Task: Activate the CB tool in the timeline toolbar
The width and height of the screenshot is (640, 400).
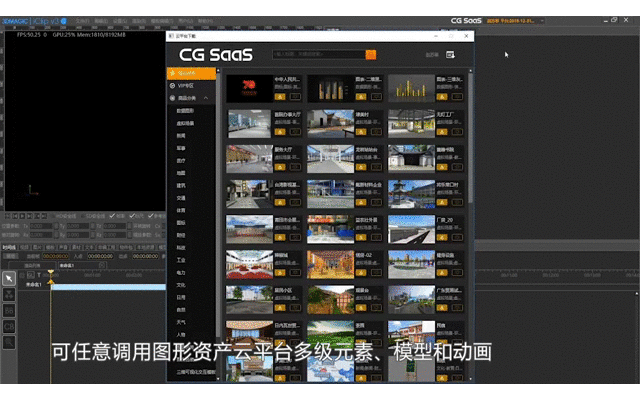Action: click(9, 326)
